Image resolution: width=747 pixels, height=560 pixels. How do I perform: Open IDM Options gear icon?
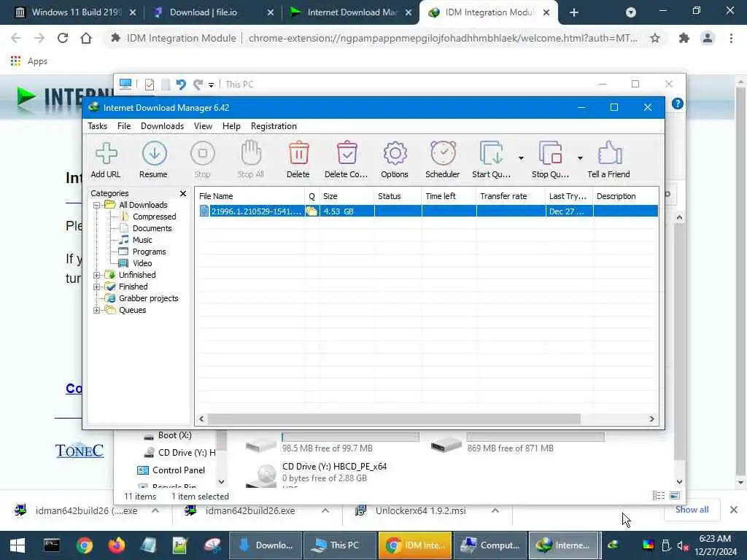395,160
